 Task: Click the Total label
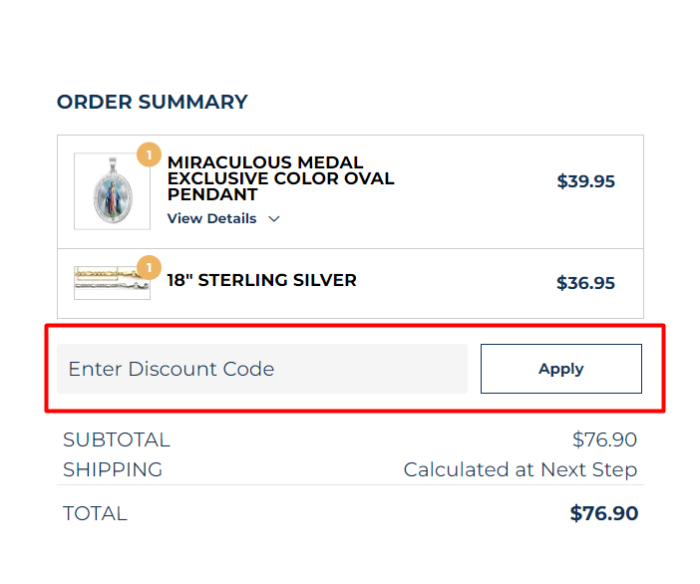pos(95,514)
